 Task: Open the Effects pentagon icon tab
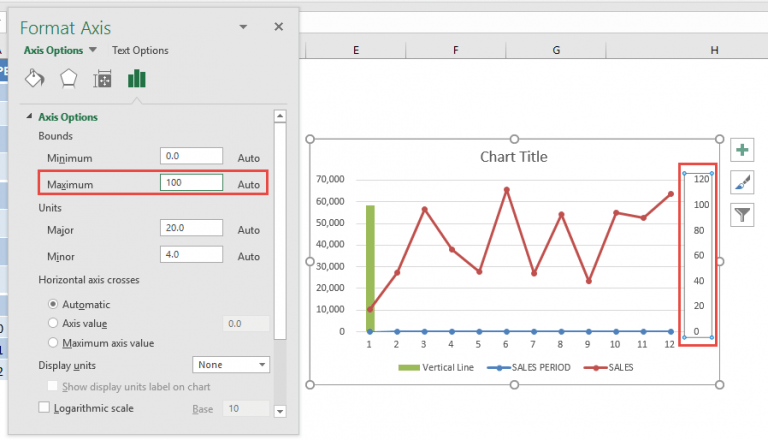[68, 78]
